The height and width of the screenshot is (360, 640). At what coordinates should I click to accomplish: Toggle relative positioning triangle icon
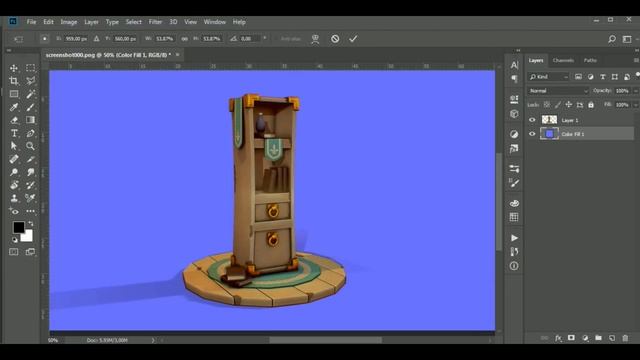click(96, 39)
